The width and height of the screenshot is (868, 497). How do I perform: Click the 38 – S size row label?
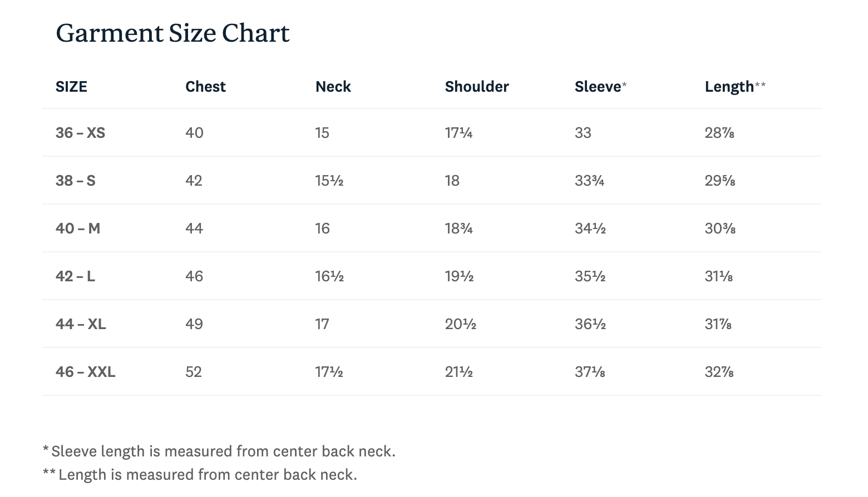click(75, 181)
